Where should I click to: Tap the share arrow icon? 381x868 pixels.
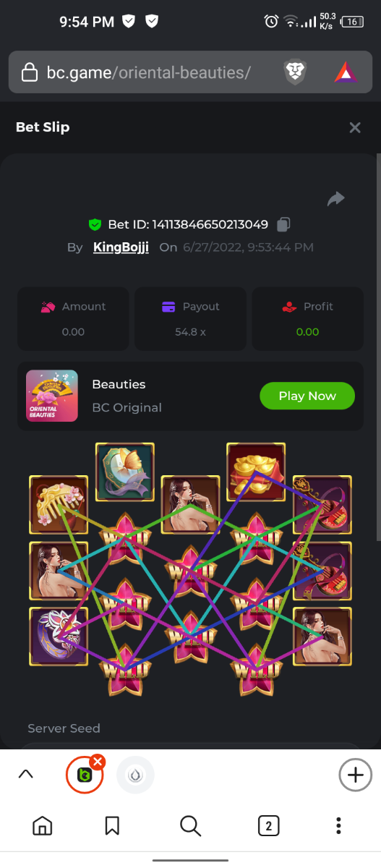[x=336, y=199]
